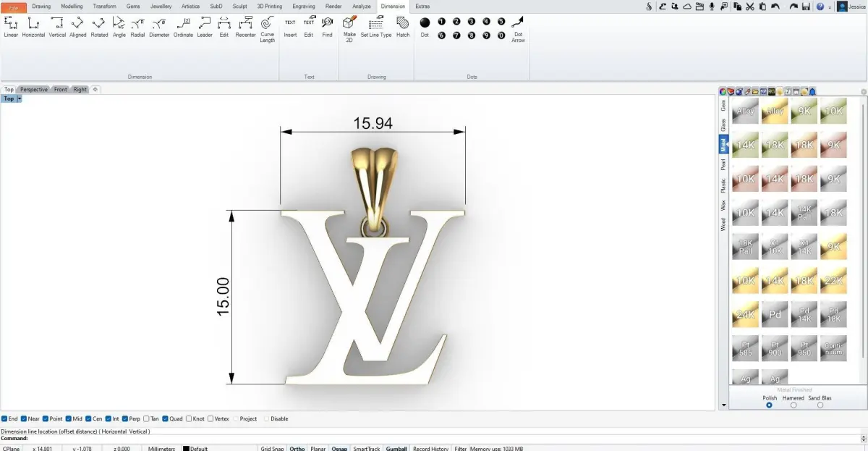Viewport: 868px width, 451px height.
Task: Select the Leader tool
Action: [x=205, y=28]
